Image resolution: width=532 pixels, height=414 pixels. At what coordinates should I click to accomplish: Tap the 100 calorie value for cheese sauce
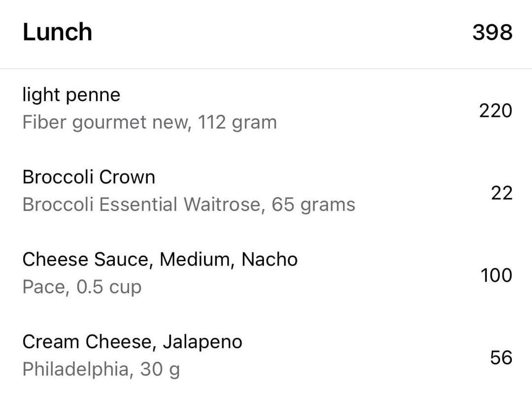pyautogui.click(x=496, y=275)
